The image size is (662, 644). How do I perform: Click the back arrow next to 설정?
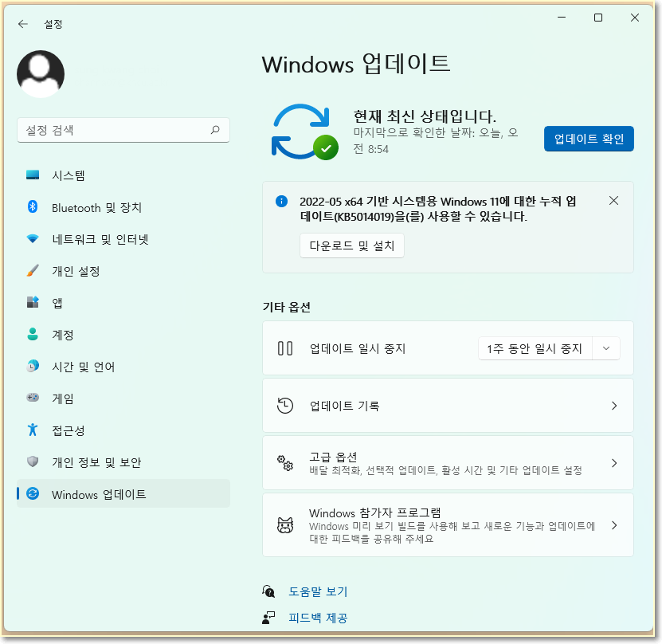[x=23, y=24]
